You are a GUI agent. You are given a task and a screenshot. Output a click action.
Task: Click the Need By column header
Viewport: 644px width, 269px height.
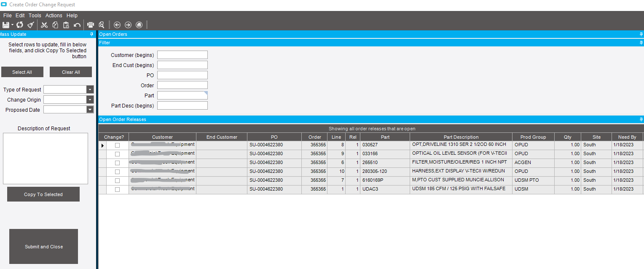627,137
